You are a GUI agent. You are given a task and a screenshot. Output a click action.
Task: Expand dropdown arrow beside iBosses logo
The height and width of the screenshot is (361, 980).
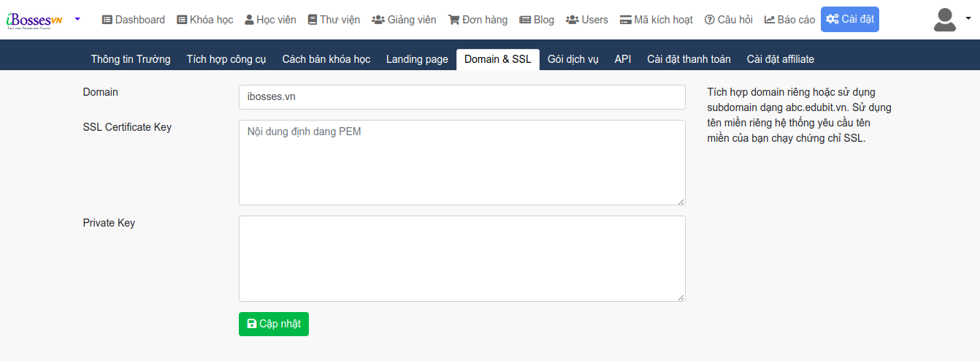[x=77, y=18]
